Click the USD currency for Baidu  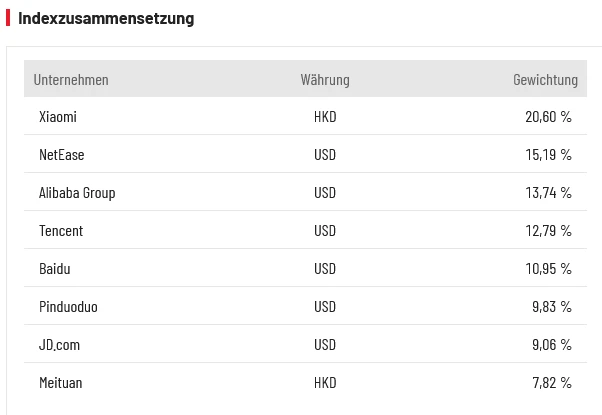tap(325, 269)
